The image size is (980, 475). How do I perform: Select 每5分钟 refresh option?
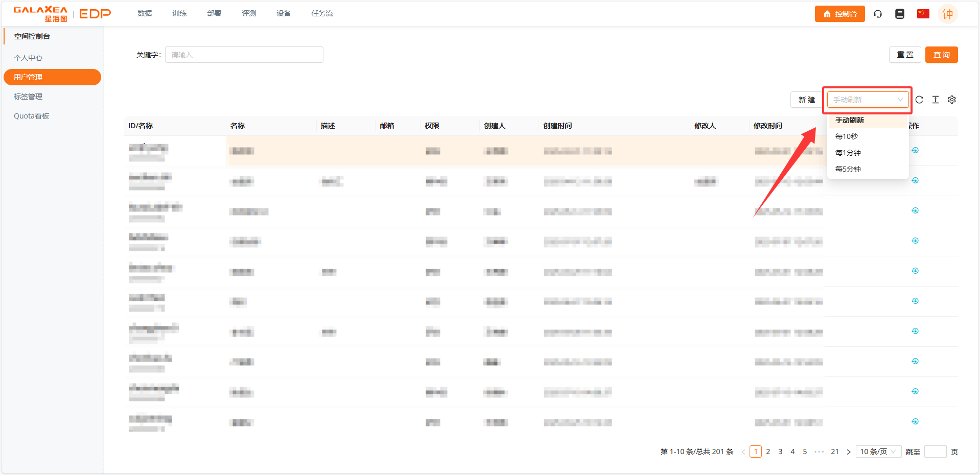click(x=848, y=169)
